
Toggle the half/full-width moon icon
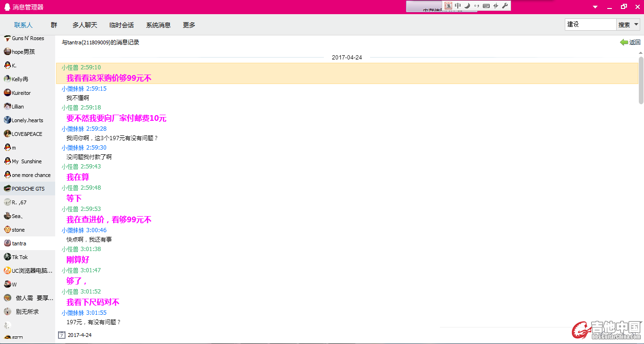pos(467,6)
